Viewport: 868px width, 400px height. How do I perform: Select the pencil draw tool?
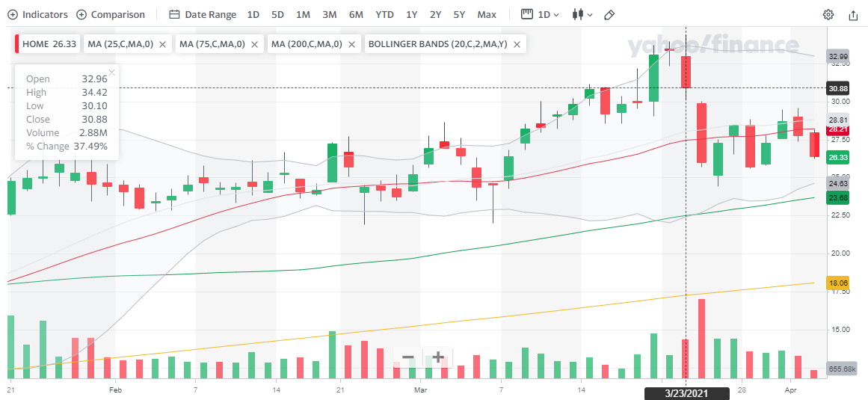click(x=609, y=14)
